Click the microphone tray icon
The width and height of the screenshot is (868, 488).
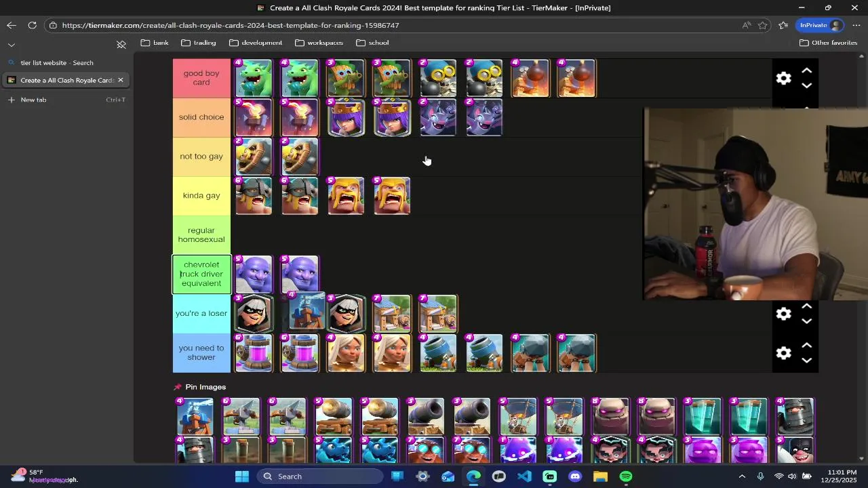[x=761, y=476]
